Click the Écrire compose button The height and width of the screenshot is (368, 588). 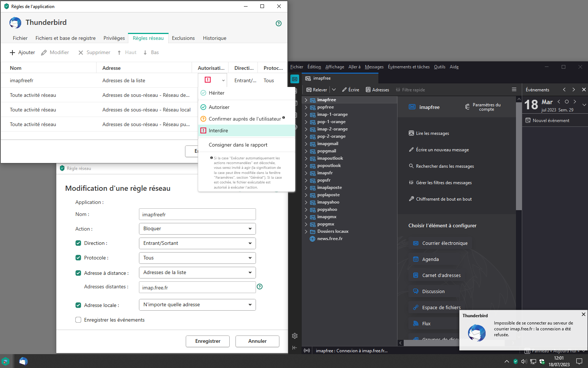click(351, 90)
